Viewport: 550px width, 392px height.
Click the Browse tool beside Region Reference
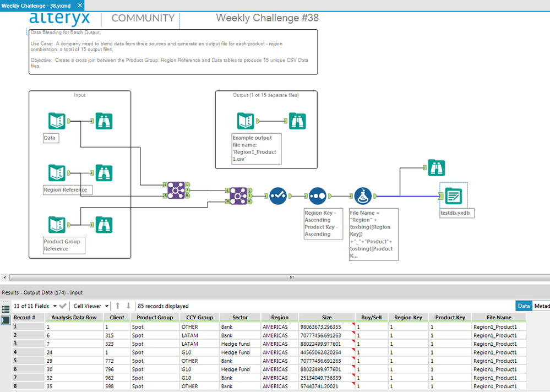104,173
